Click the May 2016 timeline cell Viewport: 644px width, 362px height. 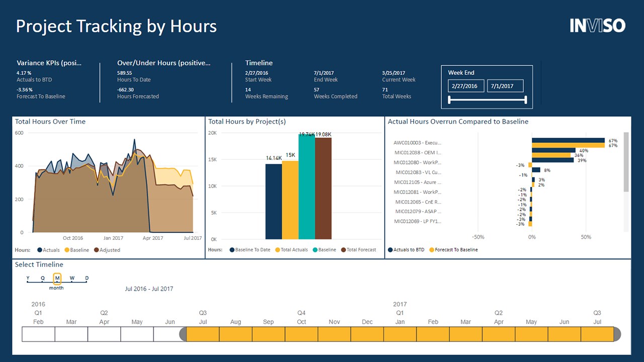[137, 334]
